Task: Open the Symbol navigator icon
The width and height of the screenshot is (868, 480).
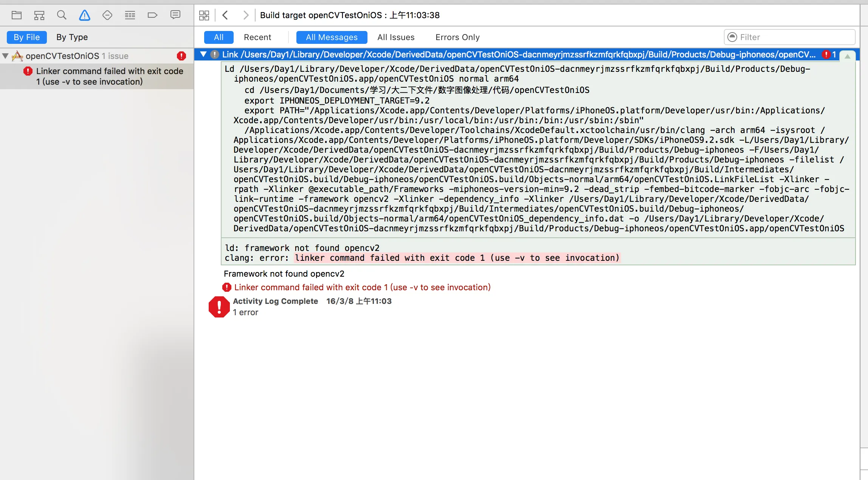Action: (39, 15)
